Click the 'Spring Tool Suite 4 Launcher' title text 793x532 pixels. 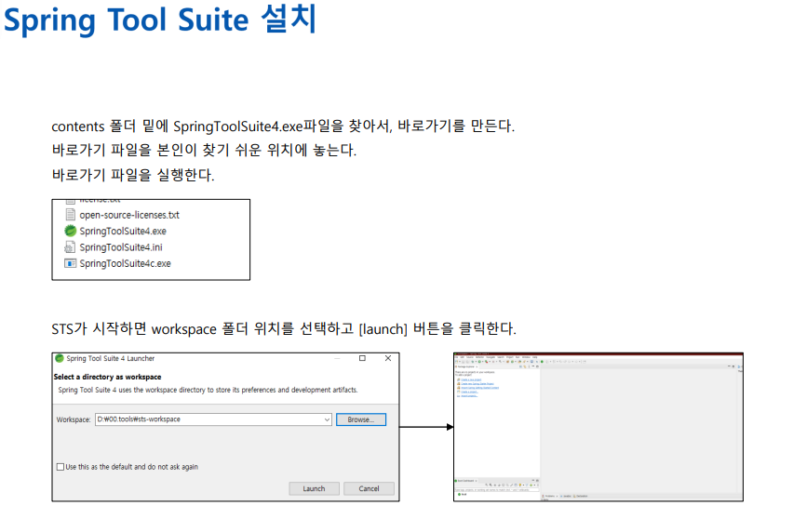coord(110,358)
